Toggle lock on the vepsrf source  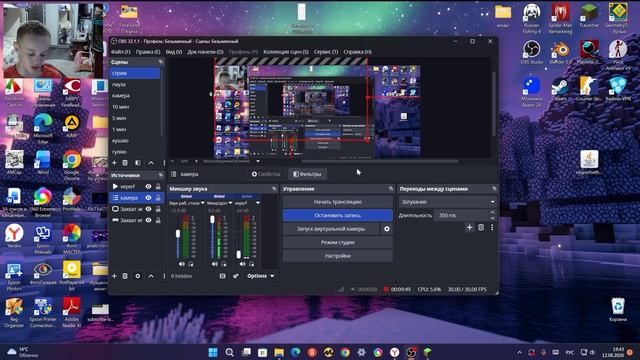point(158,187)
